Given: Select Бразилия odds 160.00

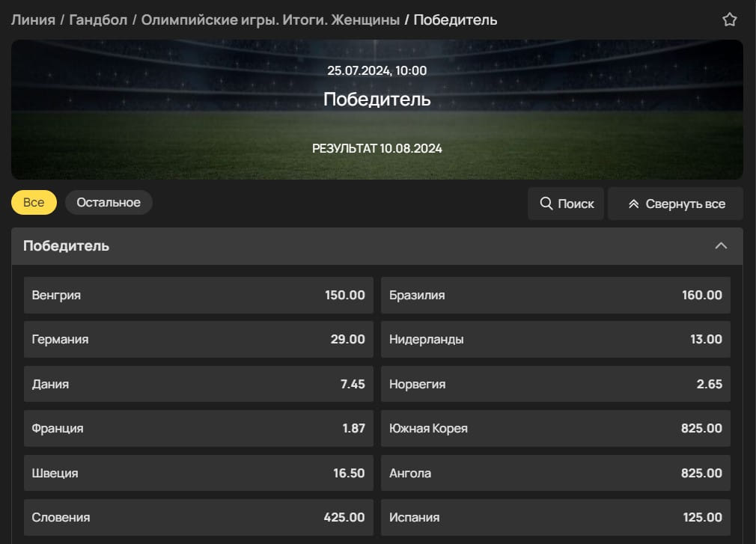Looking at the screenshot, I should tap(555, 296).
